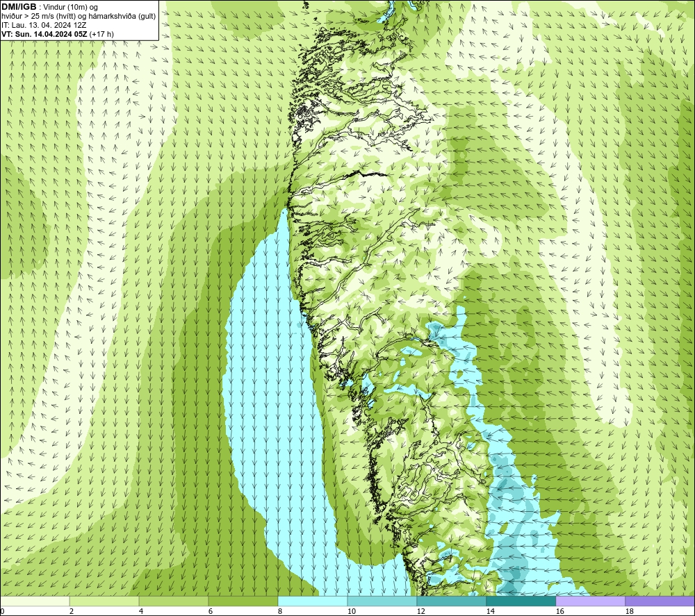Click the '6' legend scale label

point(211,611)
